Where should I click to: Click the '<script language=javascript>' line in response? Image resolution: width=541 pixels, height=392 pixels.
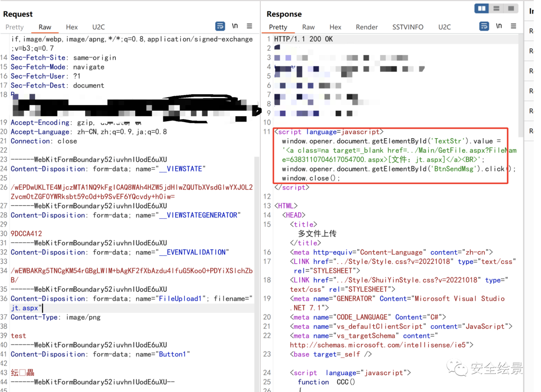pyautogui.click(x=329, y=132)
